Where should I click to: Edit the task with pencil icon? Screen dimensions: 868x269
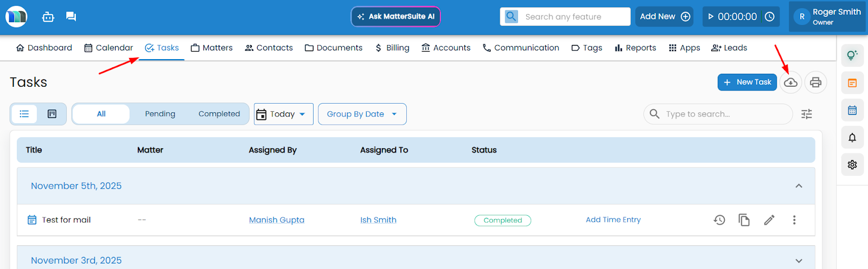pos(769,220)
